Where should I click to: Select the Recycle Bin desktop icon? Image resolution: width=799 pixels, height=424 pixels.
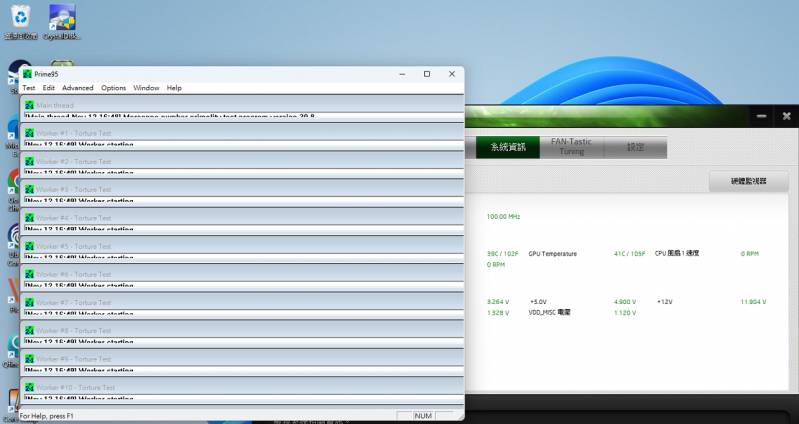pyautogui.click(x=20, y=21)
